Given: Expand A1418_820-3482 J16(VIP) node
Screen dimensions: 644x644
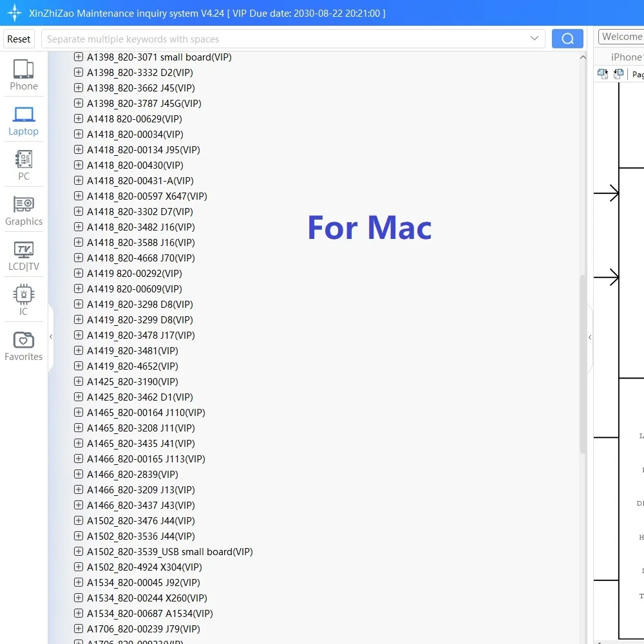Looking at the screenshot, I should tap(79, 227).
